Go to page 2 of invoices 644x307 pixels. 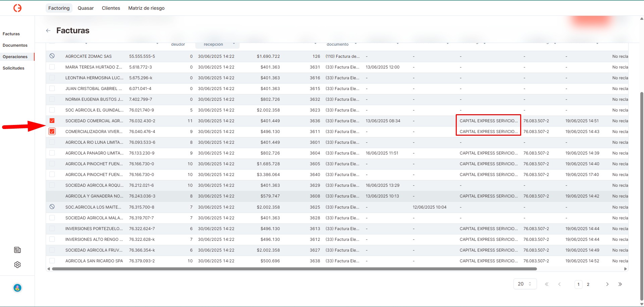tap(588, 284)
